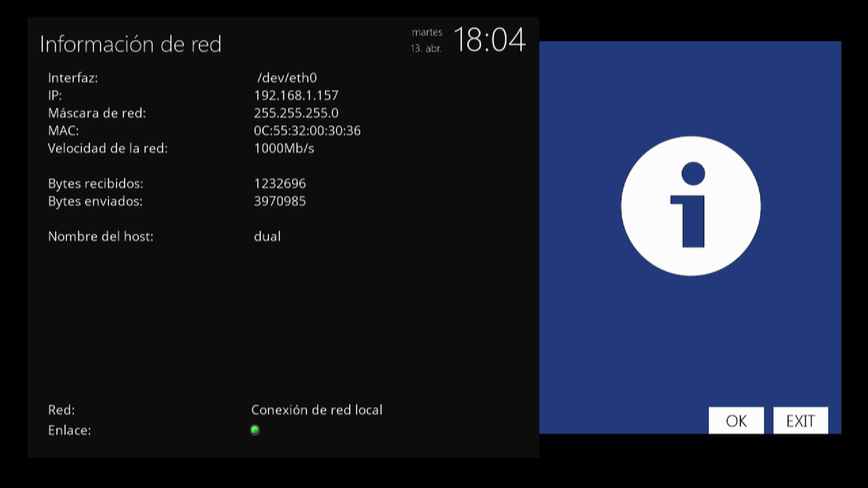Click the 'Bytes recibidos:' label

point(95,183)
